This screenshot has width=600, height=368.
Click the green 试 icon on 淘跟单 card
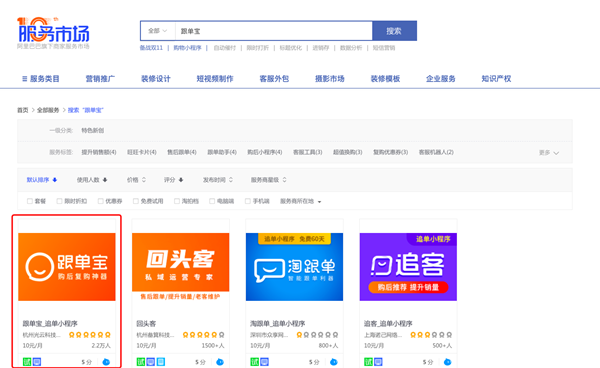[x=254, y=362]
